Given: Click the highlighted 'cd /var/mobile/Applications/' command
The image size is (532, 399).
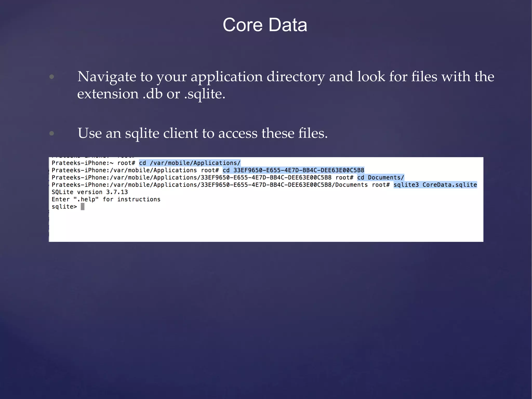Looking at the screenshot, I should (190, 163).
